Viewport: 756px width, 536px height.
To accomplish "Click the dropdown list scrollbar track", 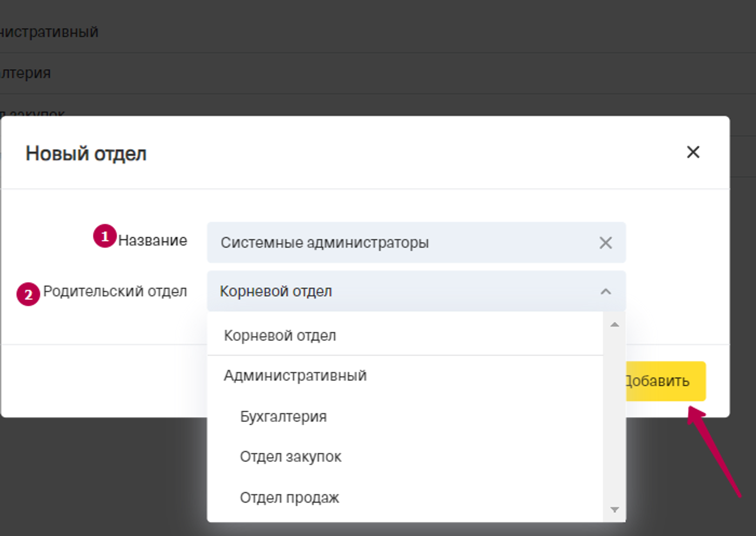I will coord(615,416).
